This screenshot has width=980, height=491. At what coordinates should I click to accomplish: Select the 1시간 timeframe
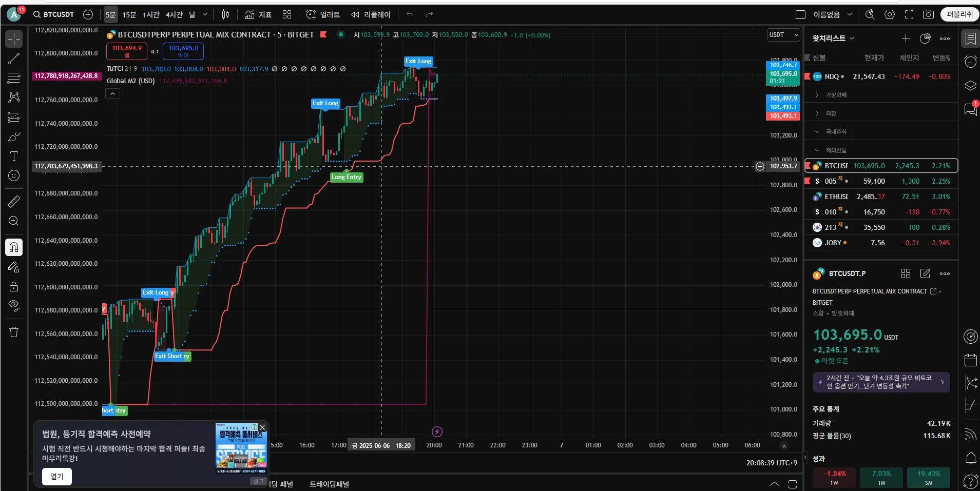(x=151, y=14)
